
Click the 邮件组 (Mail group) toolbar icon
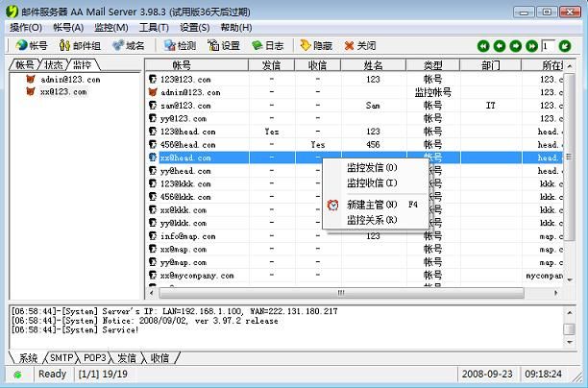(79, 45)
